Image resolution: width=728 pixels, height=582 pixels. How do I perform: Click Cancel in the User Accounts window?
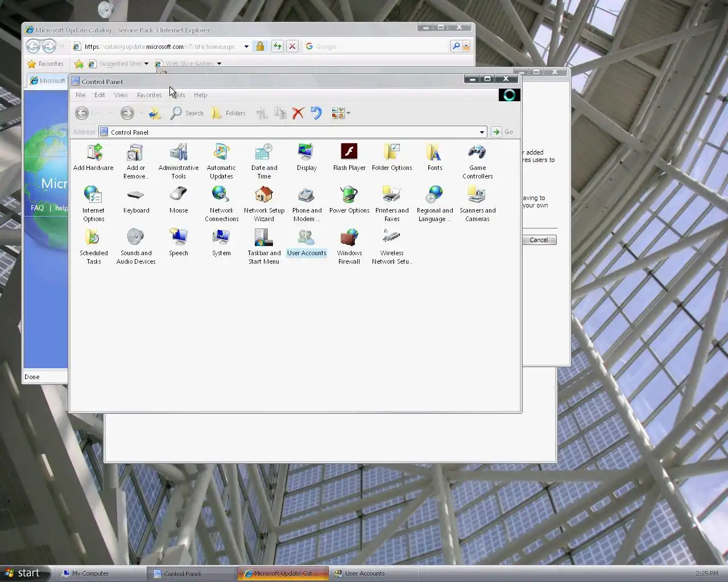pos(539,240)
